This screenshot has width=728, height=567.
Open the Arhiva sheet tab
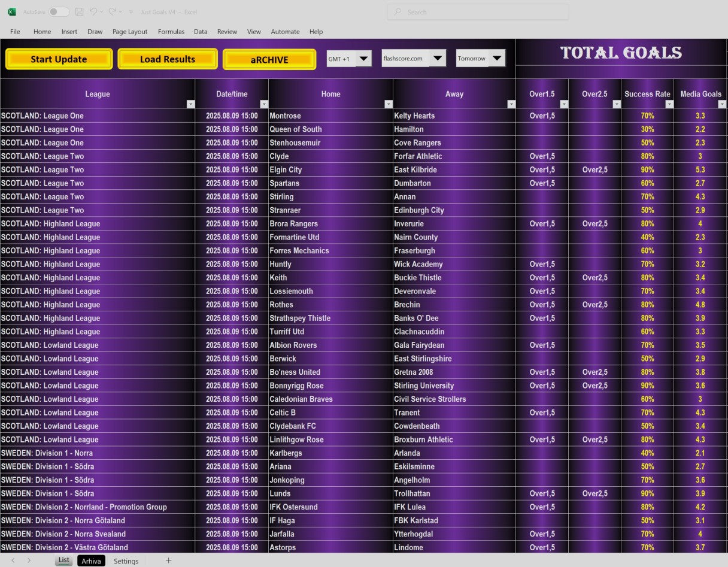click(91, 560)
